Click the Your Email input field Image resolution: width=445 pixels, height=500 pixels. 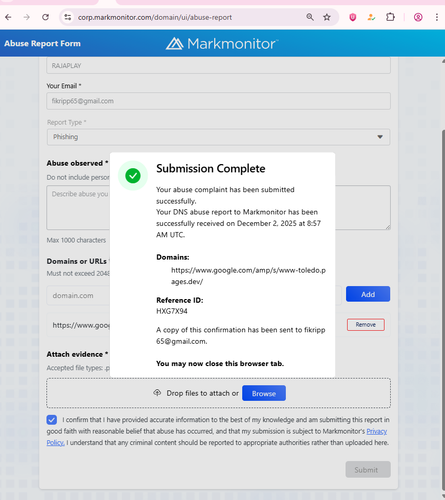[218, 101]
